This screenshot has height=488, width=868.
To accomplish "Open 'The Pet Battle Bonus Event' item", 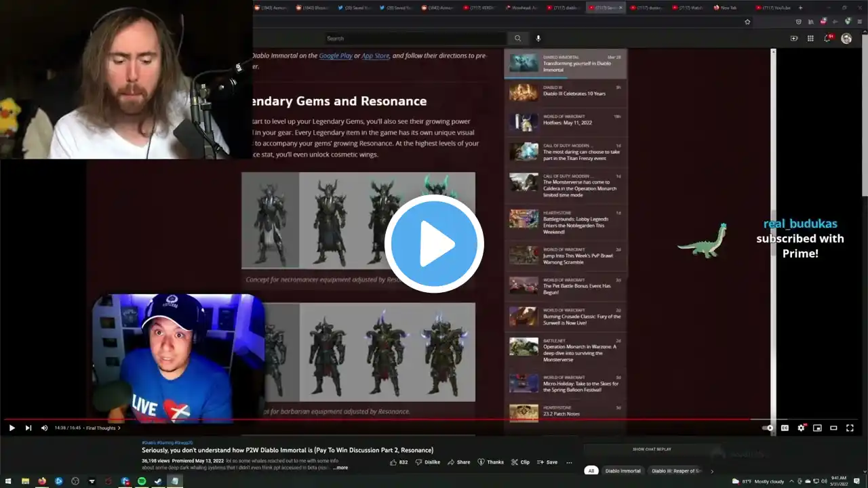I will point(566,285).
